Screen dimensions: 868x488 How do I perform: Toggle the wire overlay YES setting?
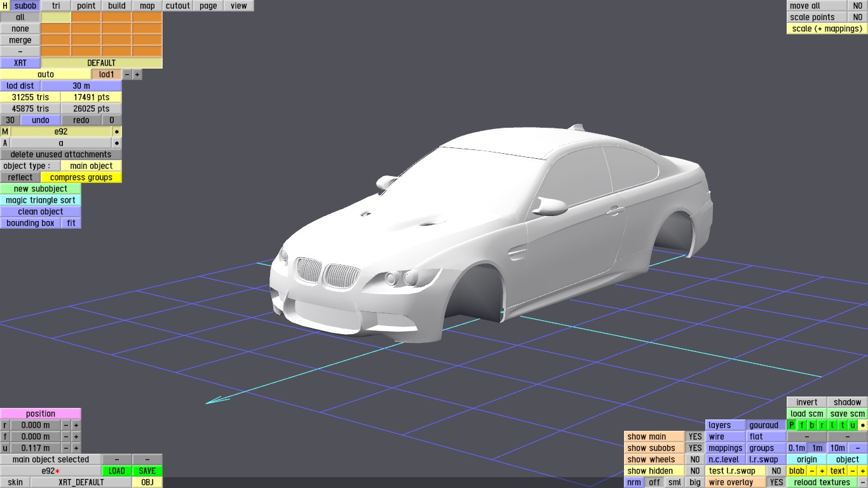pyautogui.click(x=776, y=482)
